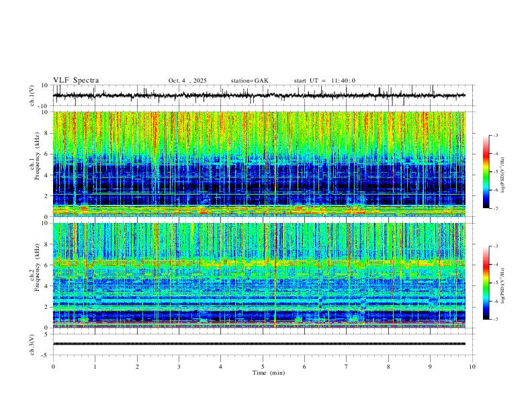The image size is (532, 411).
Task: Click the "5" tick on ch.3(V) axis
Action: pos(47,334)
